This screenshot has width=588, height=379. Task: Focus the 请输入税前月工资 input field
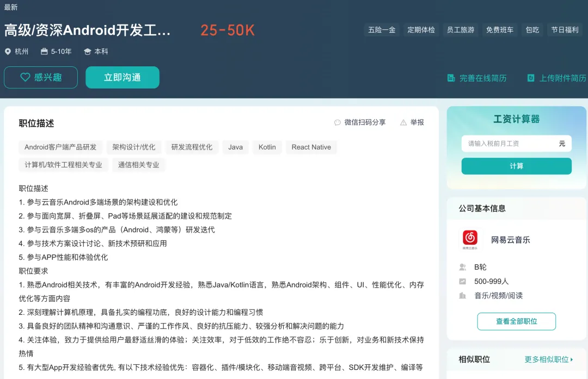point(516,144)
